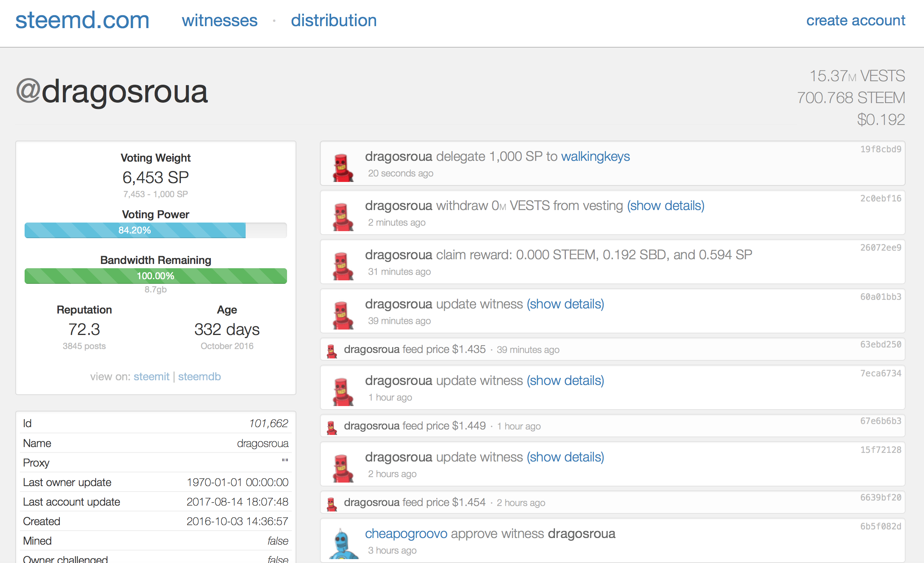This screenshot has width=924, height=563.
Task: Select Last owner update value 1970-01-01 00:00:00
Action: point(237,482)
